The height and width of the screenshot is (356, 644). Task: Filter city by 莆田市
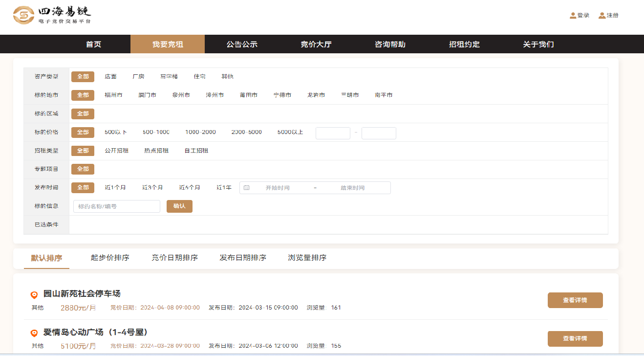coord(248,95)
